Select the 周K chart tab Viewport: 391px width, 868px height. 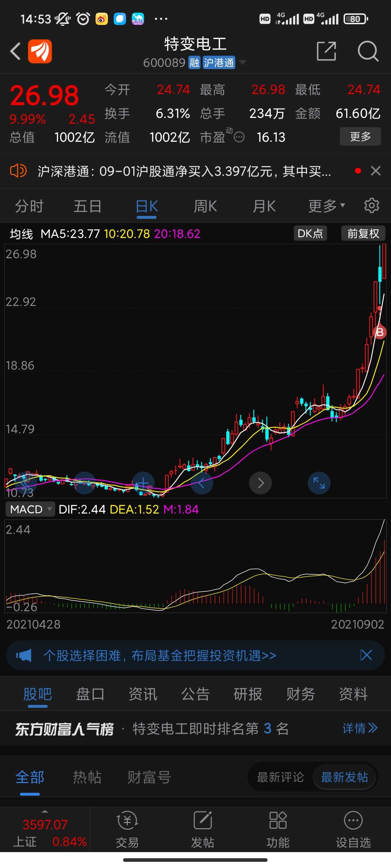click(x=205, y=207)
